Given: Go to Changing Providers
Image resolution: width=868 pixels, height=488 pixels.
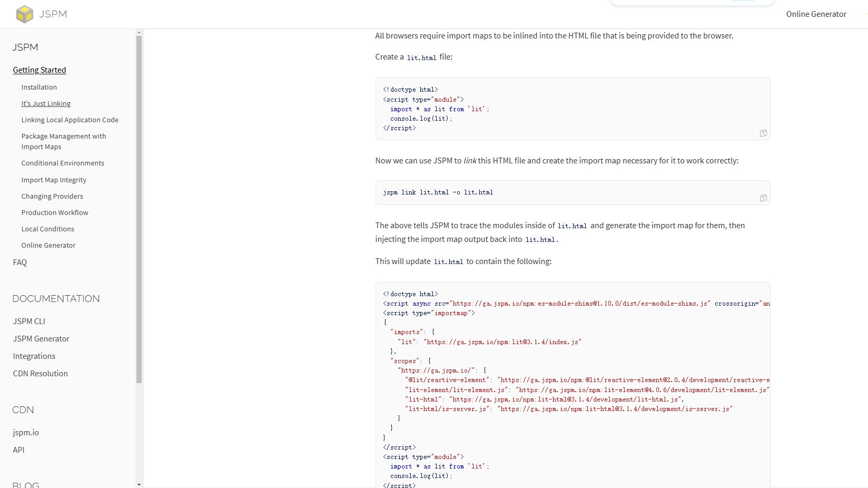Looking at the screenshot, I should click(52, 196).
